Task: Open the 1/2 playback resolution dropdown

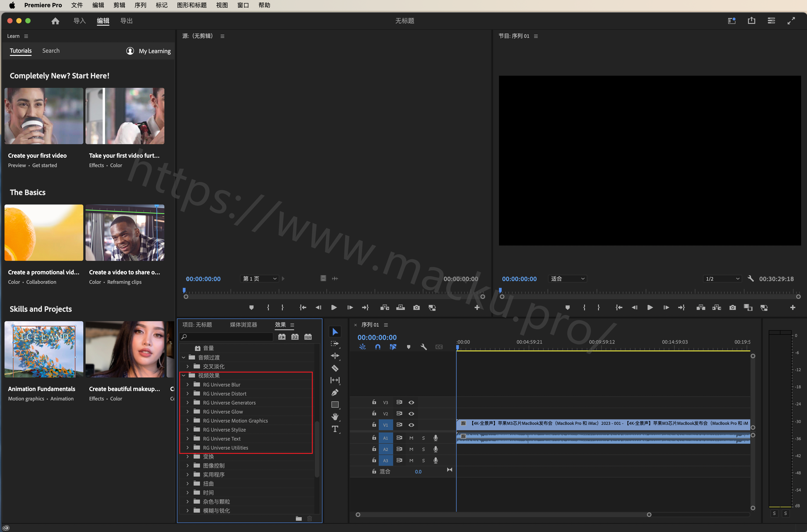Action: 722,279
